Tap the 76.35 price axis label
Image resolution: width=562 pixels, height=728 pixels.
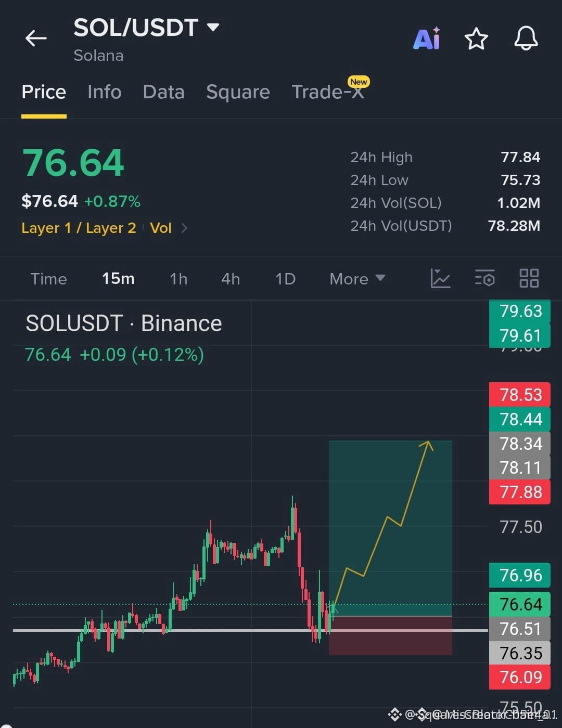pos(520,653)
